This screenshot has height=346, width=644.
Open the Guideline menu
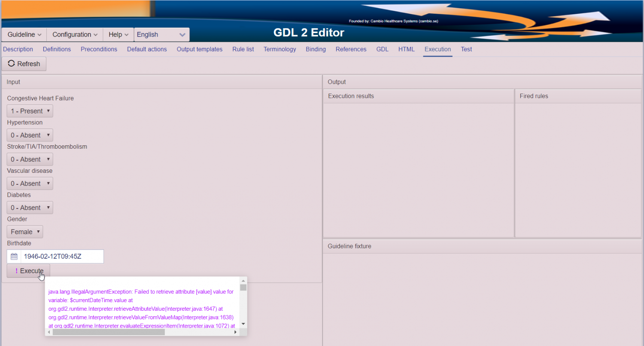pos(24,34)
